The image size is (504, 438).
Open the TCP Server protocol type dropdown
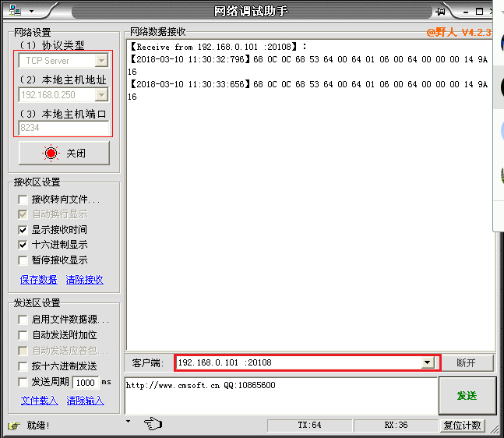(x=101, y=61)
